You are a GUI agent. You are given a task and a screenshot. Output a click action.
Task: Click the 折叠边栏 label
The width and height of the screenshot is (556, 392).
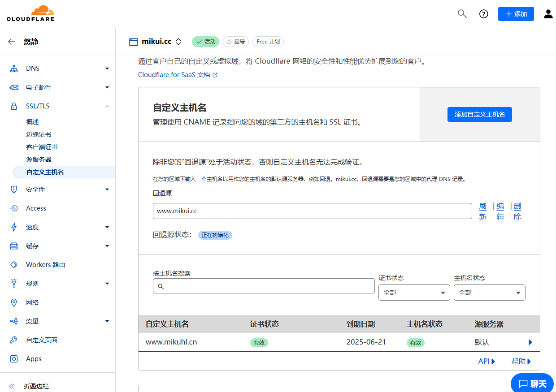pos(36,386)
